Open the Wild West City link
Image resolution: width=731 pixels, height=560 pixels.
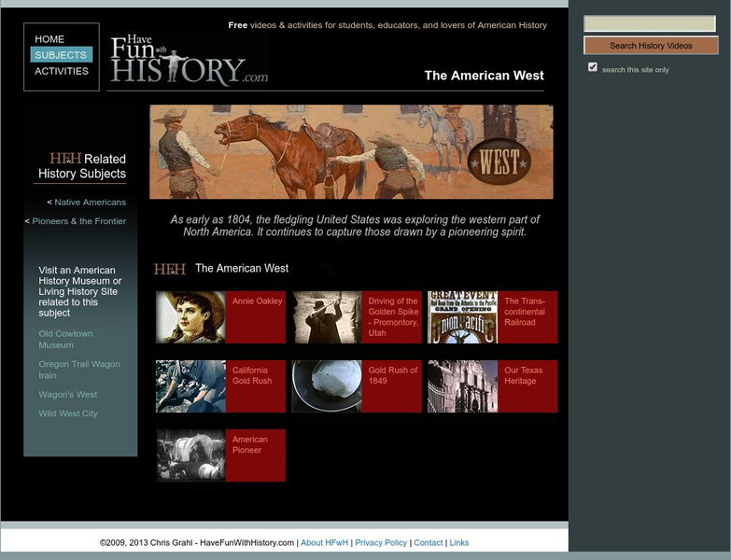[68, 413]
